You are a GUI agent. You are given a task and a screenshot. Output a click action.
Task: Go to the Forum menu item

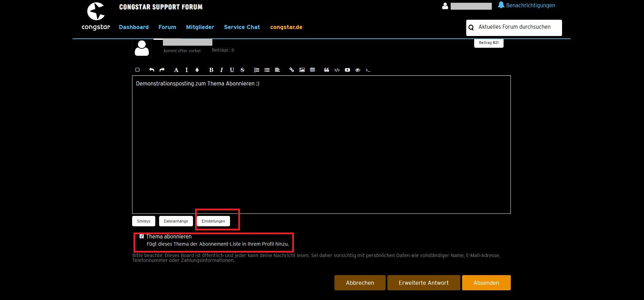coord(167,27)
